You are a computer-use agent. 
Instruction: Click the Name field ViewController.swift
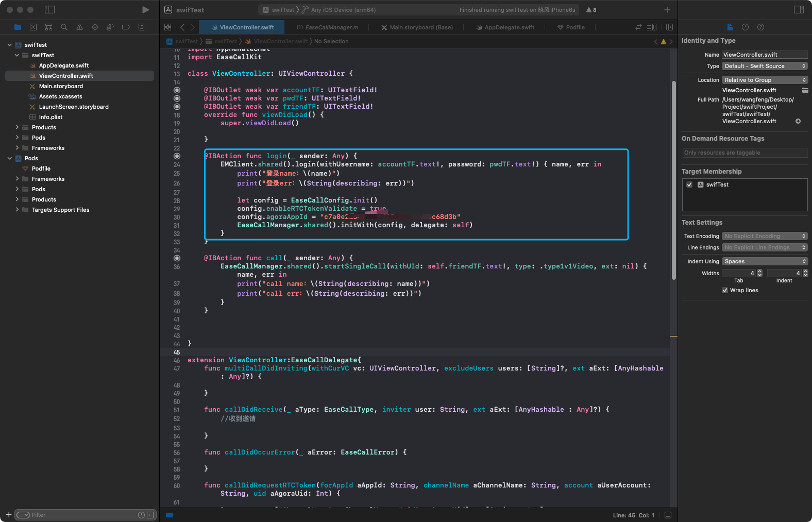click(x=765, y=55)
